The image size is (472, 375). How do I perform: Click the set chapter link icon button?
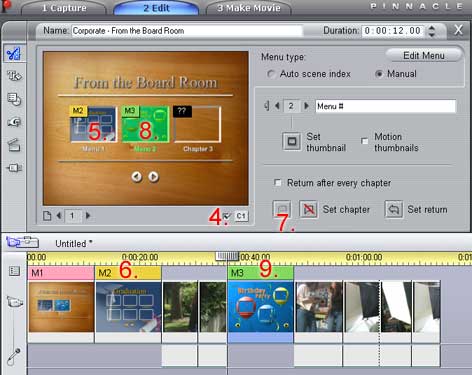[282, 209]
